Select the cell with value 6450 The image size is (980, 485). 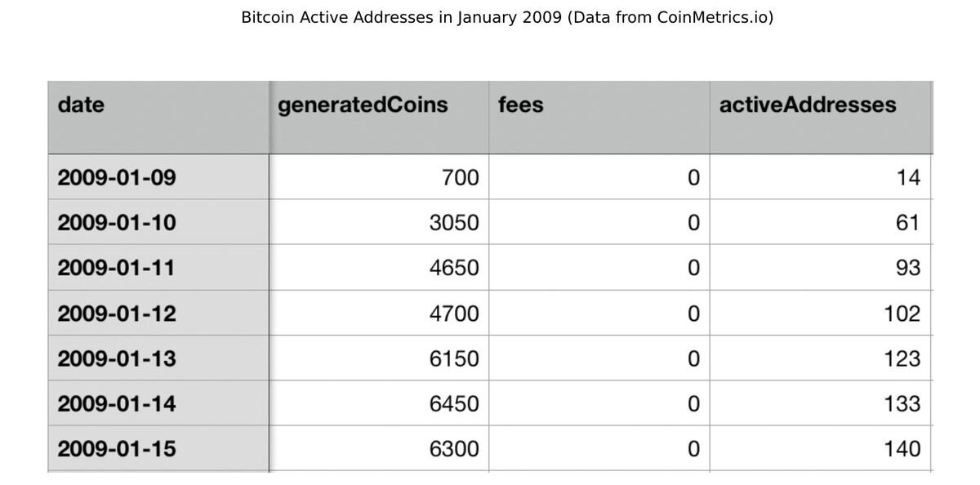click(x=454, y=404)
